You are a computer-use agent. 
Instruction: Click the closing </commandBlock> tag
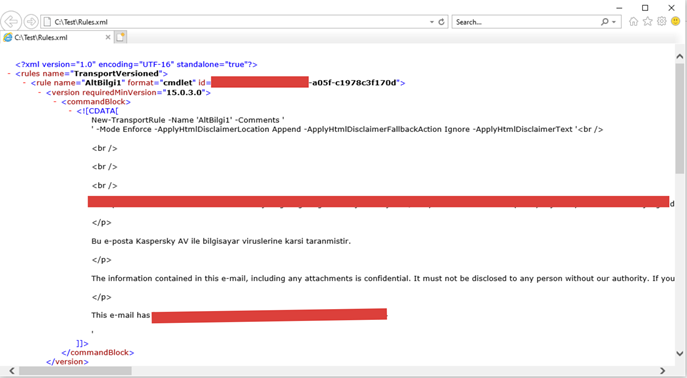click(98, 352)
